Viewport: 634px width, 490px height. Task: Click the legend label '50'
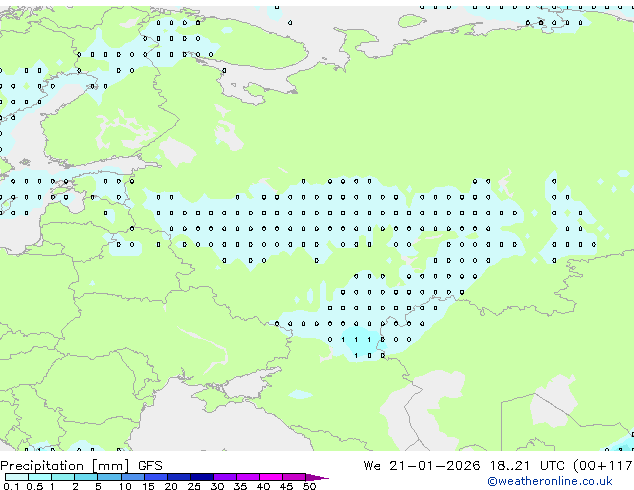tap(309, 486)
